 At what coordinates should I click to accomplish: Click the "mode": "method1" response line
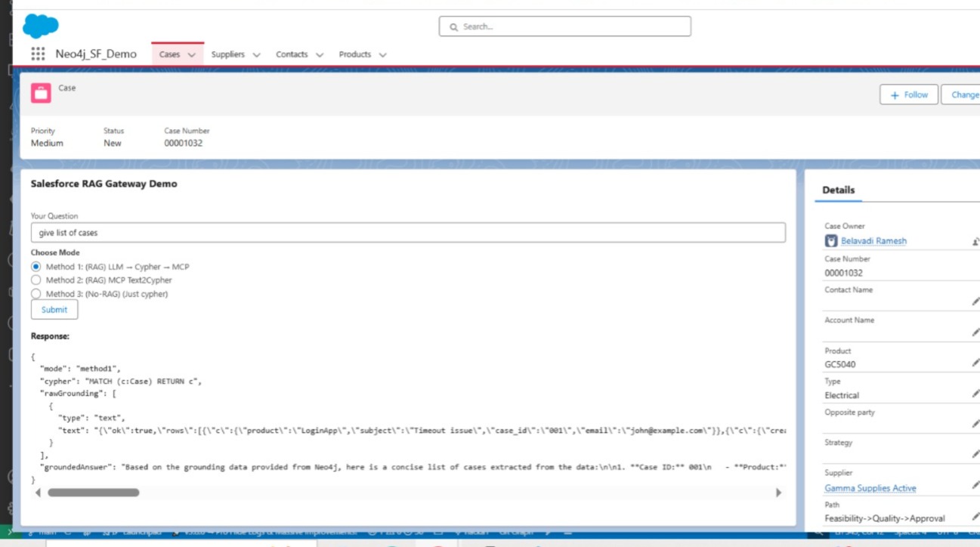coord(81,368)
